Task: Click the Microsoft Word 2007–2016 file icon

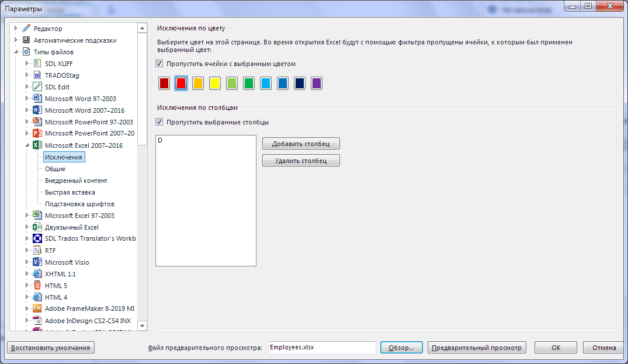Action: (x=37, y=110)
